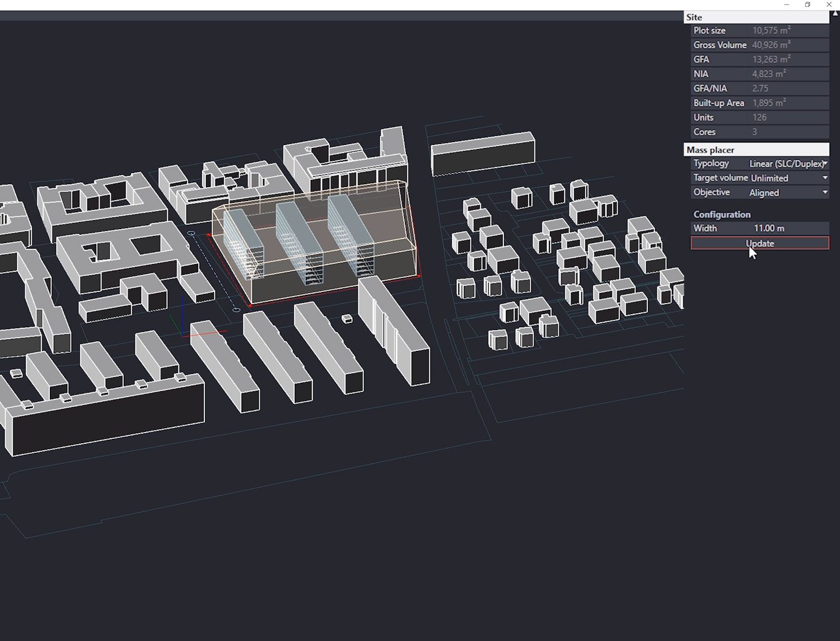Edit the Width value field
Screen dimensions: 840x641
(788, 228)
